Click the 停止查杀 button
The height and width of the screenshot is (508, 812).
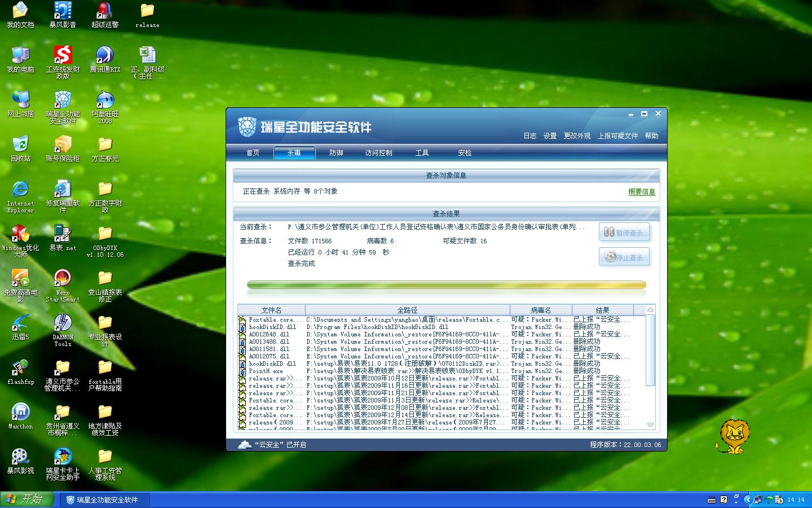(624, 257)
